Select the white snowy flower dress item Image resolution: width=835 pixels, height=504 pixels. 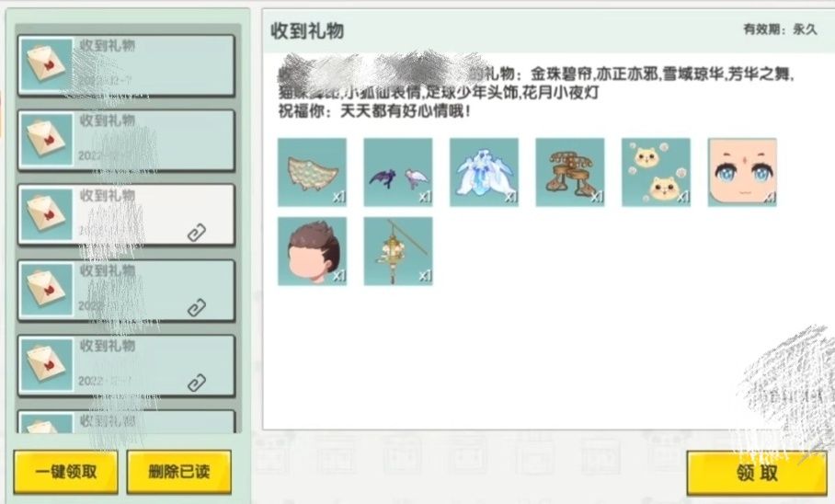point(484,172)
